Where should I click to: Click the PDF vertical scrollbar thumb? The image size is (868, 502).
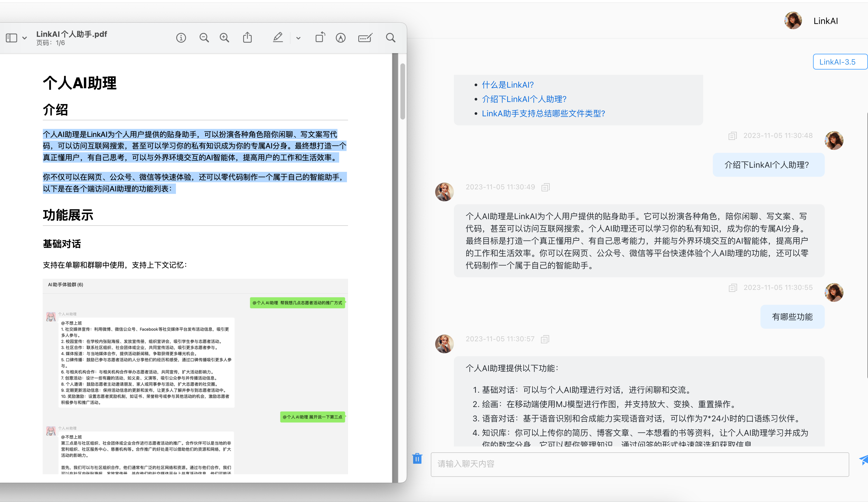[x=402, y=91]
